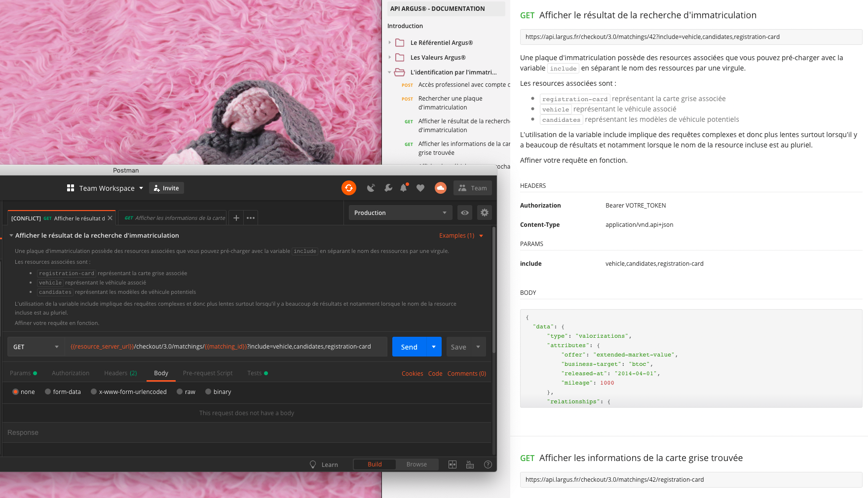Click the Invite button
This screenshot has width=868, height=498.
click(166, 188)
